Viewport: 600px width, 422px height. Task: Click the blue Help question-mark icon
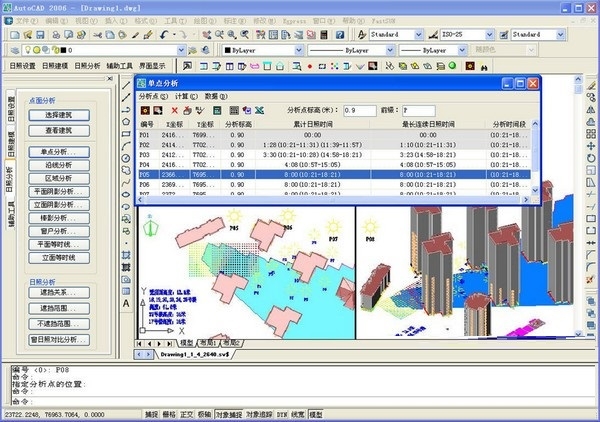[x=340, y=35]
